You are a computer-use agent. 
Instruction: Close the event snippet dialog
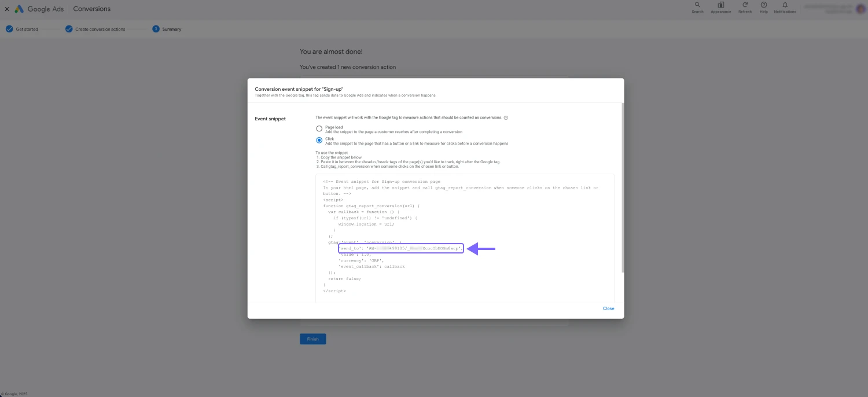[x=608, y=308]
